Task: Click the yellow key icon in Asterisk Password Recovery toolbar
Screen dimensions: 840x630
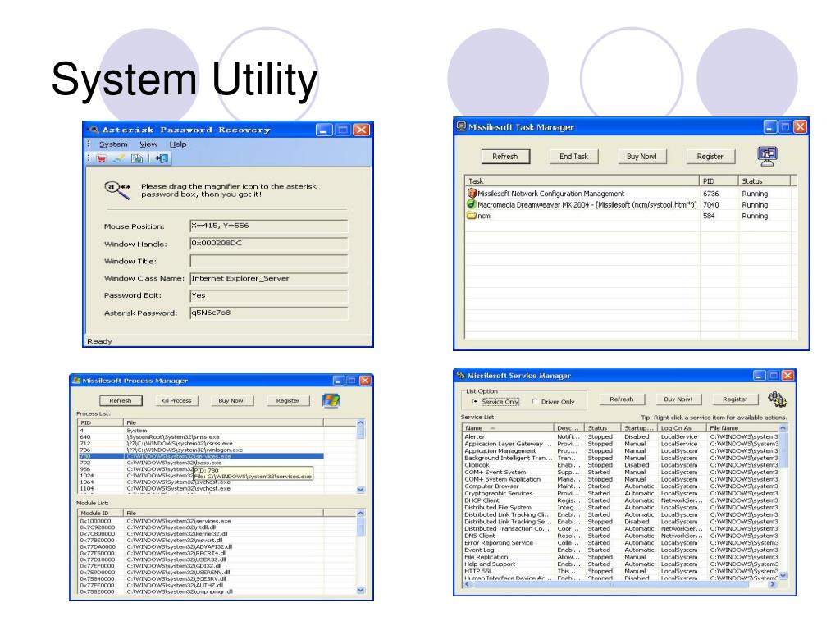Action: pyautogui.click(x=119, y=158)
